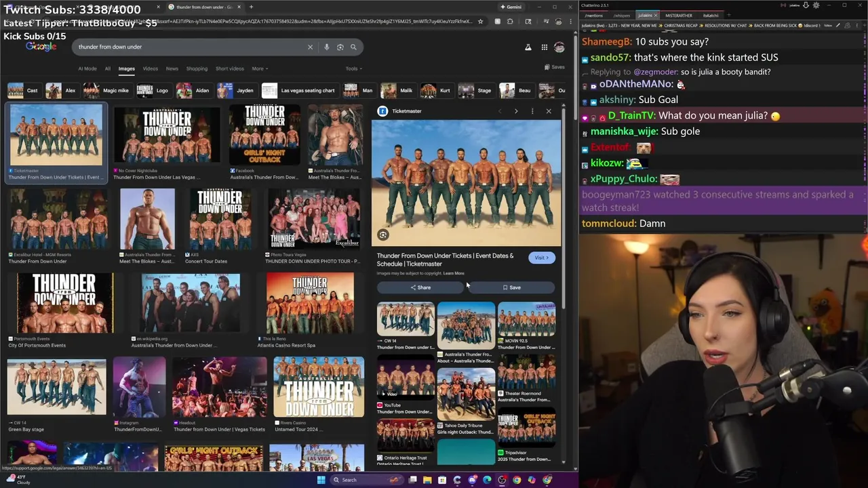Viewport: 868px width, 488px height.
Task: Click D_TrainTV username in chat
Action: (x=631, y=116)
